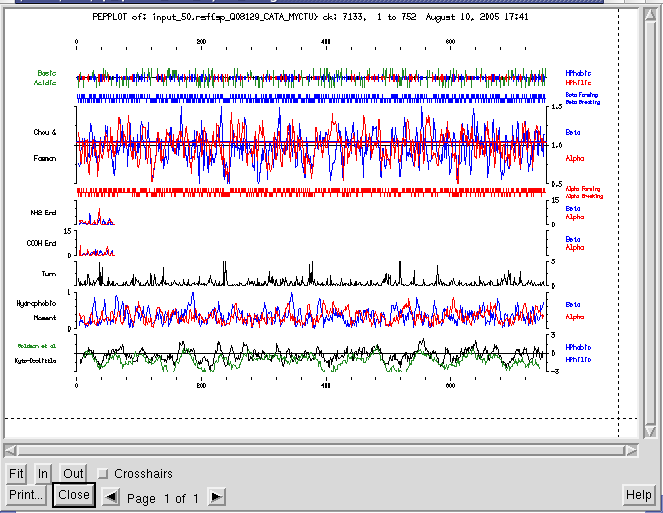Zoom out using the Out button
This screenshot has width=663, height=513.
(x=73, y=473)
